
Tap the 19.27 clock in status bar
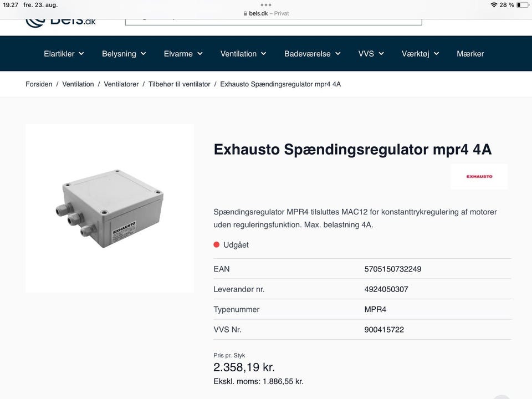tap(10, 5)
